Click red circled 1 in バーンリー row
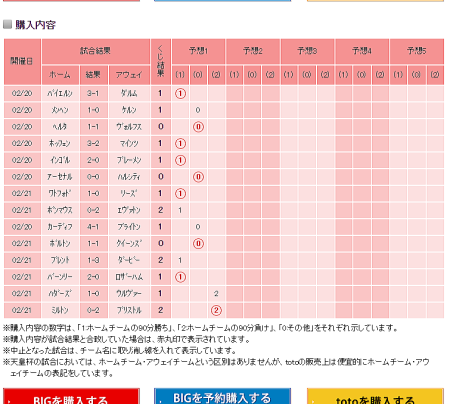 [x=180, y=277]
